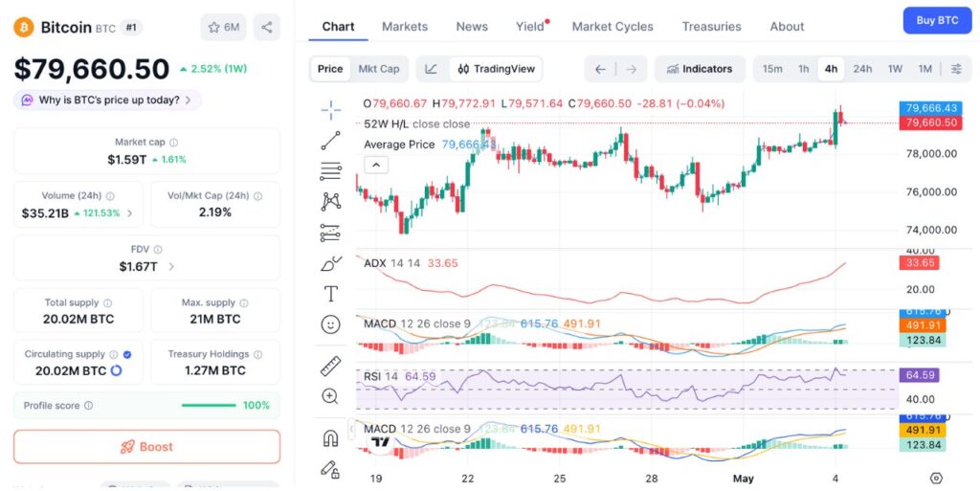Click the ADX 14 14 indicator label

tap(391, 263)
